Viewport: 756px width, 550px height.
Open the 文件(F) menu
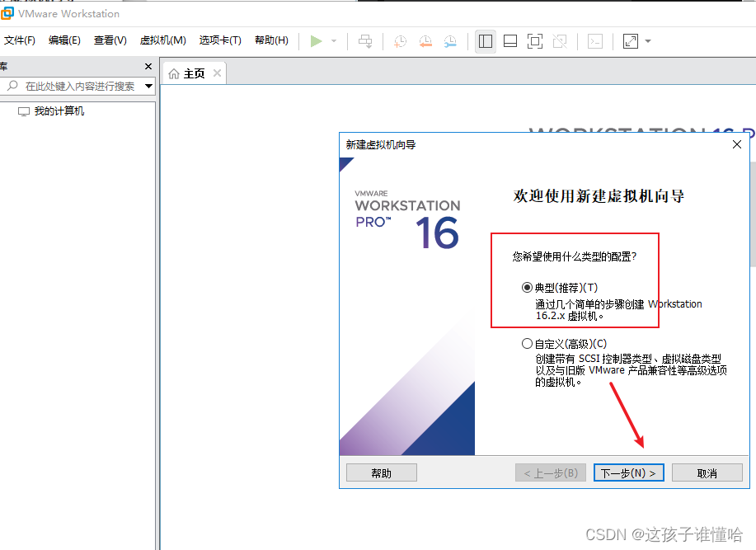coord(20,40)
